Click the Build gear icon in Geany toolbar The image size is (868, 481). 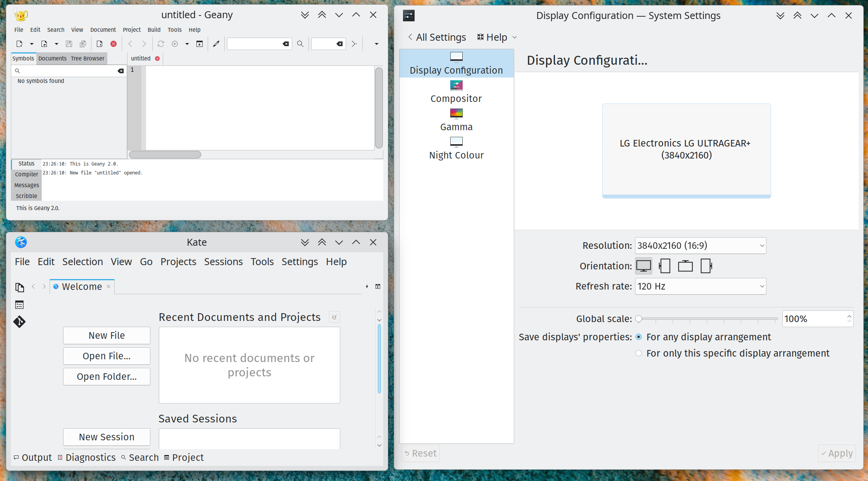[x=175, y=44]
